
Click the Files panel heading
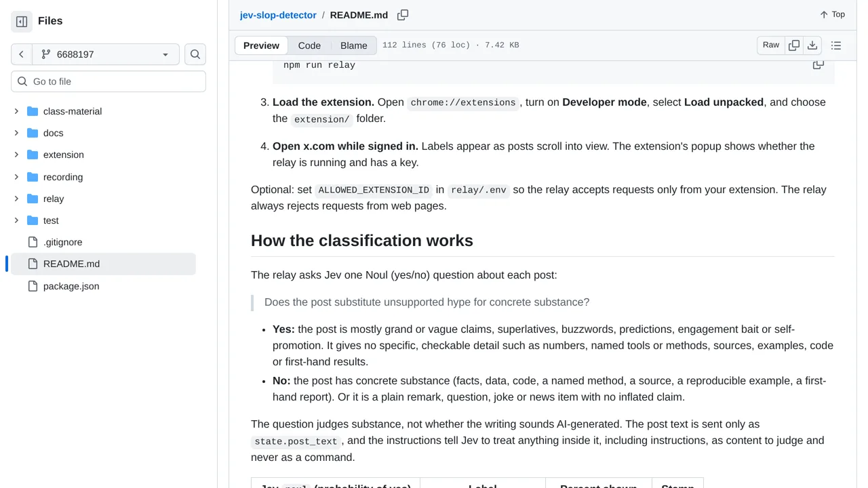(x=50, y=21)
